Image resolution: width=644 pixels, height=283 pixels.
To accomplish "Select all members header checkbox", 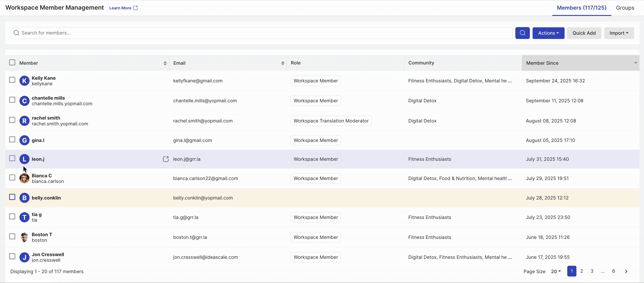I will (x=12, y=62).
